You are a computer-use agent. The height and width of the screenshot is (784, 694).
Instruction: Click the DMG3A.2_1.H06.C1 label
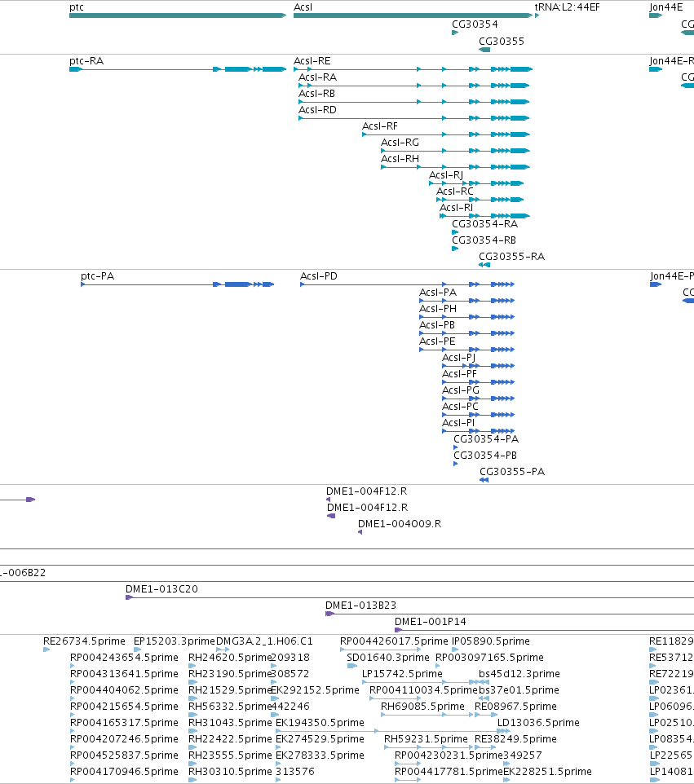[x=264, y=641]
